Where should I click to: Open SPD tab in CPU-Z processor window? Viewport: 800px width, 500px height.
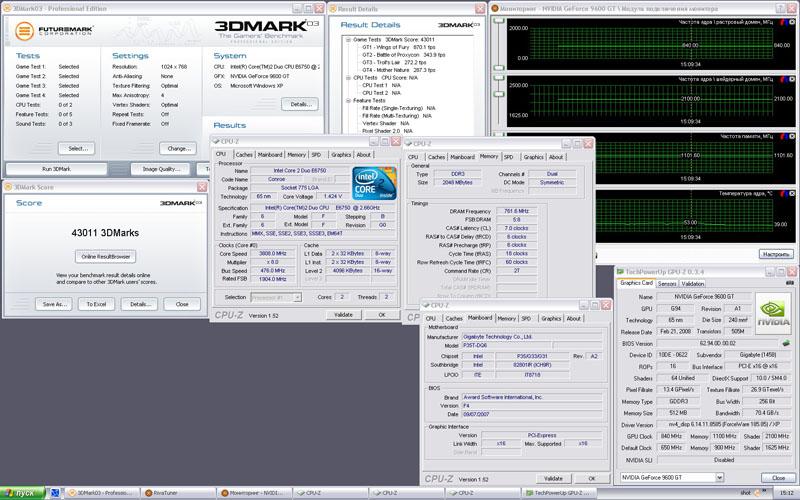pos(316,155)
